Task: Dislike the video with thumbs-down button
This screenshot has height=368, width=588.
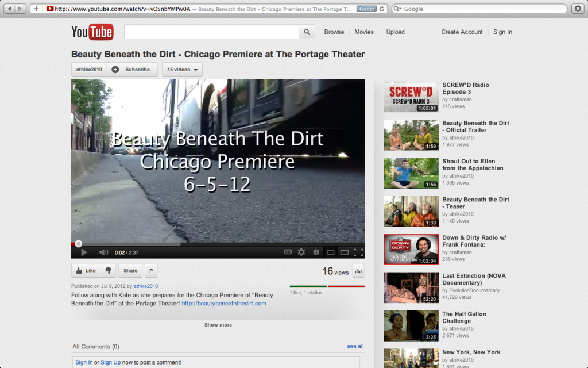Action: [108, 270]
